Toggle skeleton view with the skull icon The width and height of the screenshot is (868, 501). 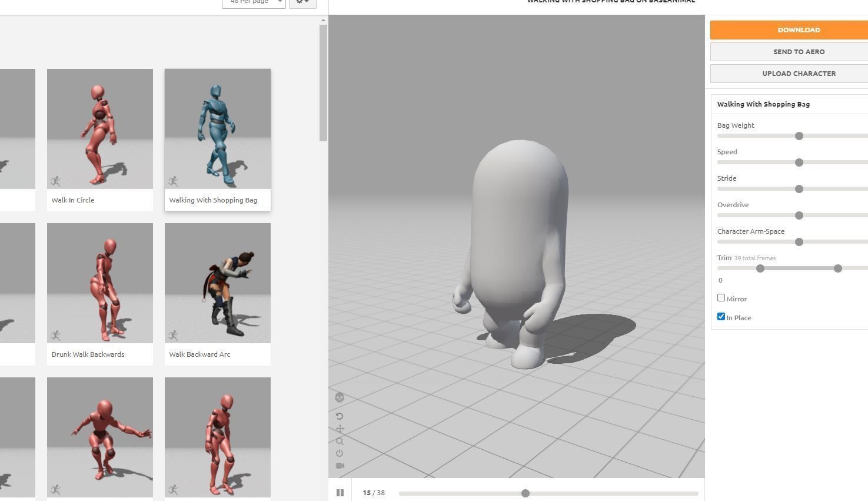pyautogui.click(x=340, y=397)
